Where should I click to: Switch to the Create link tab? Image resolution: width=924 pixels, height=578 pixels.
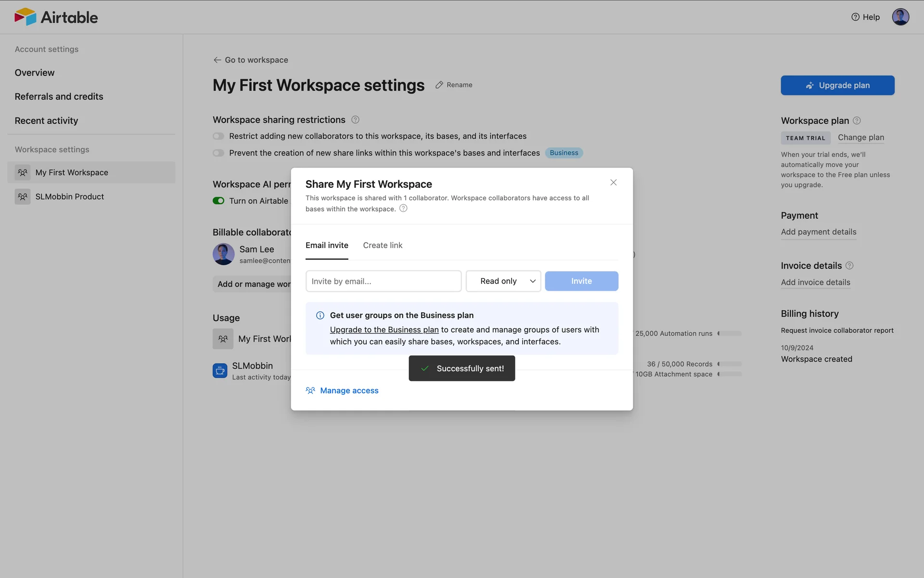pyautogui.click(x=383, y=245)
